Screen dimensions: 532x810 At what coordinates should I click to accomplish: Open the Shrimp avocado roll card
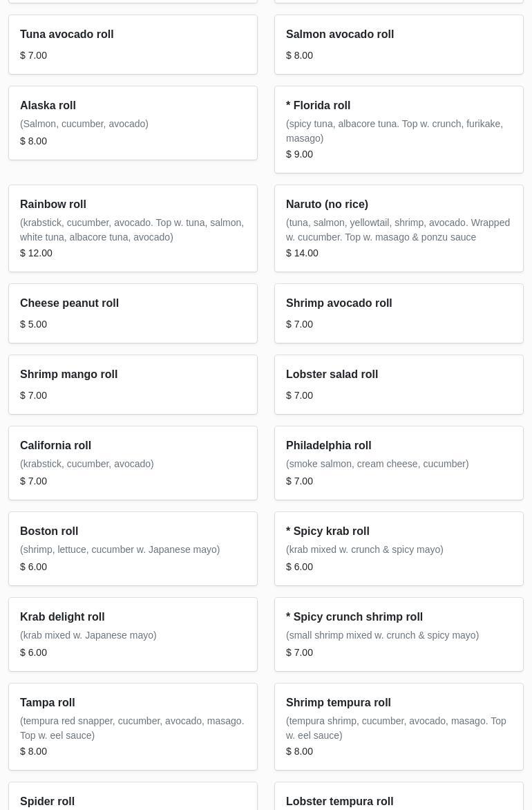[x=399, y=313]
